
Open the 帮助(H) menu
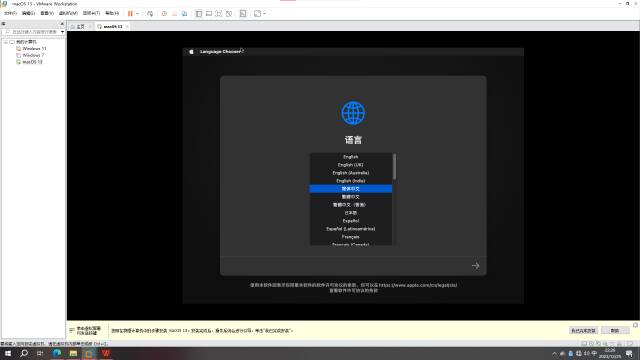tap(112, 13)
